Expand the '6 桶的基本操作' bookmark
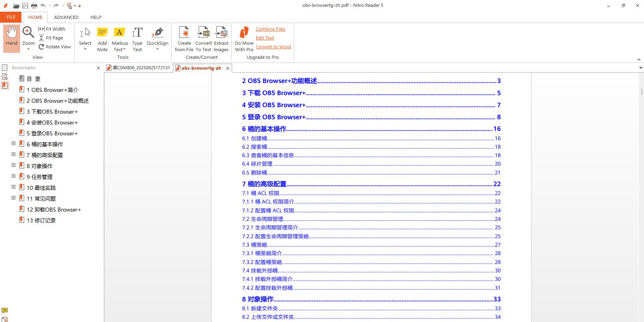 [13, 143]
